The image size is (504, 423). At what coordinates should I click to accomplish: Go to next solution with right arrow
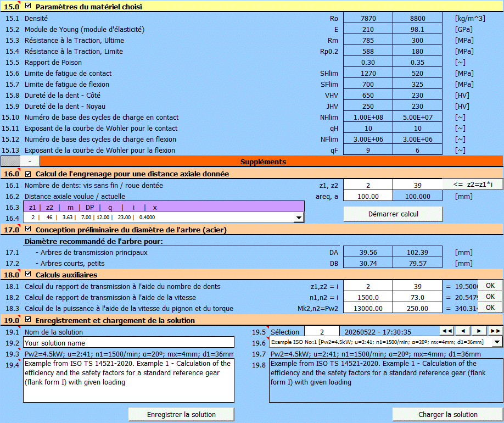479,331
